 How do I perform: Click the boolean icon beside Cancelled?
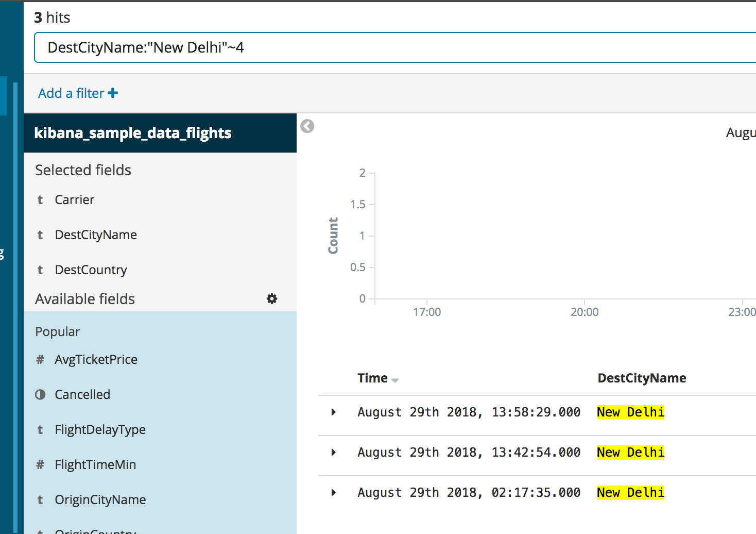(40, 394)
